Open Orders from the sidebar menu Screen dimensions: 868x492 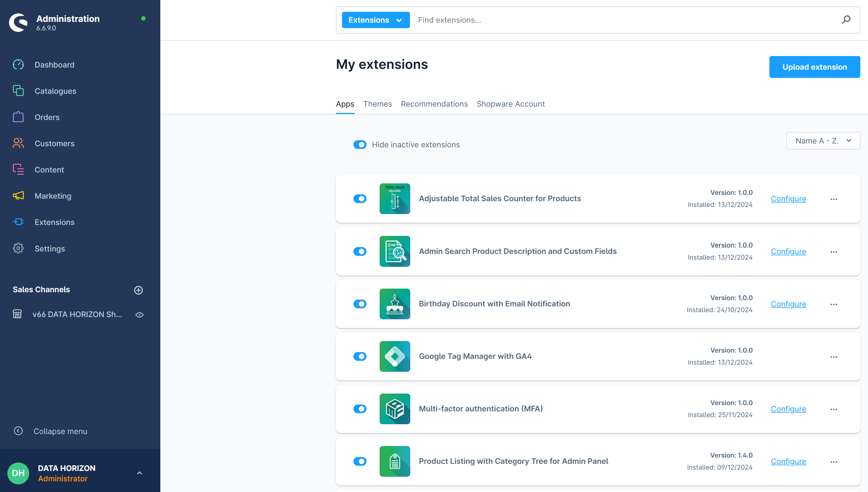47,117
